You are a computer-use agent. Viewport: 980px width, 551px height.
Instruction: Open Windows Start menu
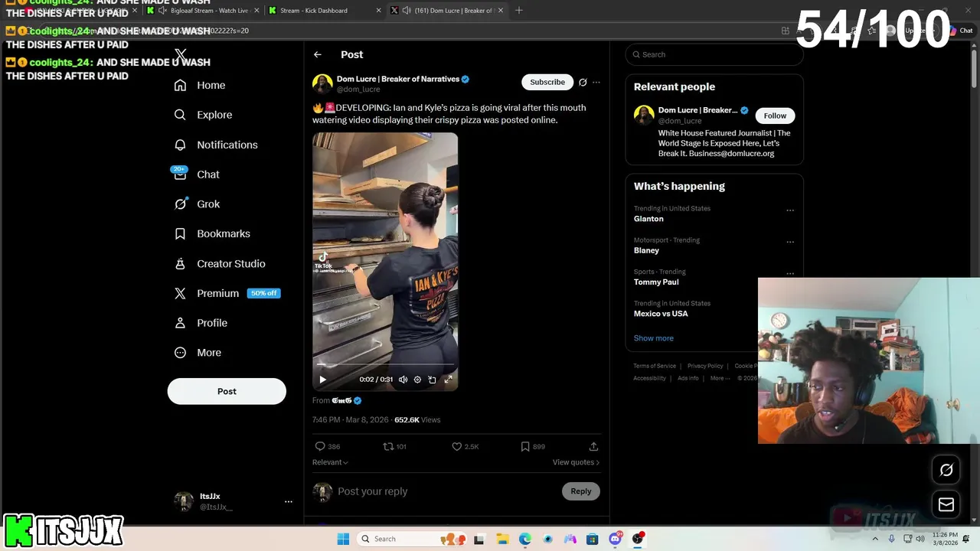point(343,539)
